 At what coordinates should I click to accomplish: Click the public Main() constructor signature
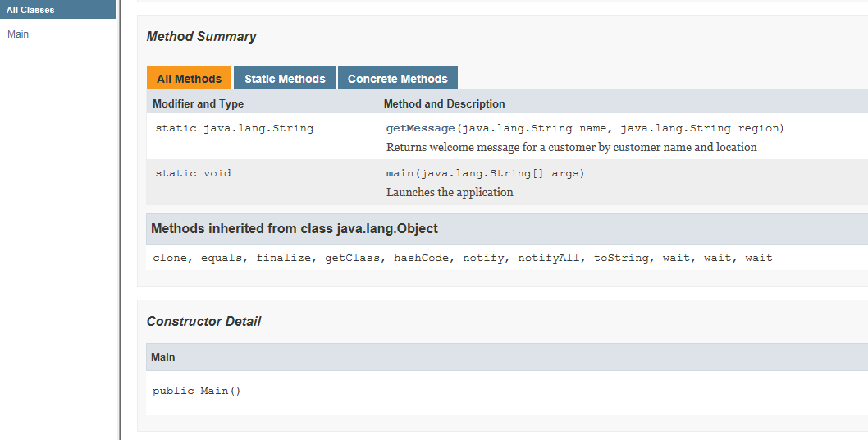(197, 392)
